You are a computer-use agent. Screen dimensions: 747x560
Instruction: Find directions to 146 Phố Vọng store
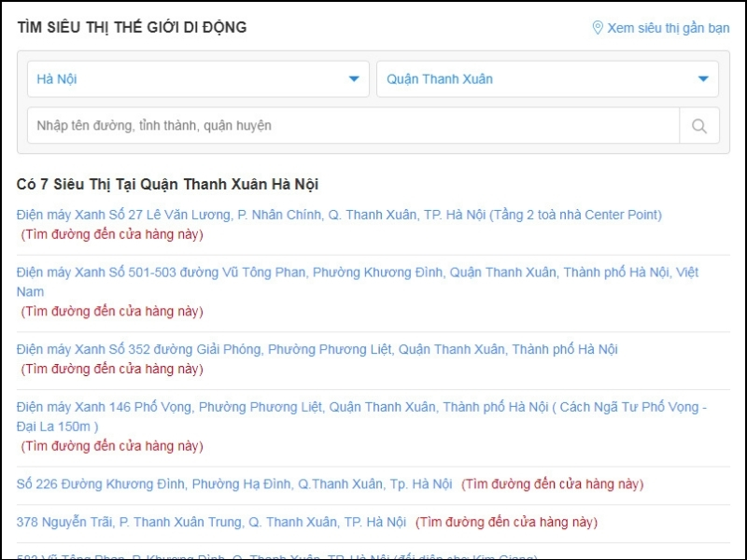point(112,446)
